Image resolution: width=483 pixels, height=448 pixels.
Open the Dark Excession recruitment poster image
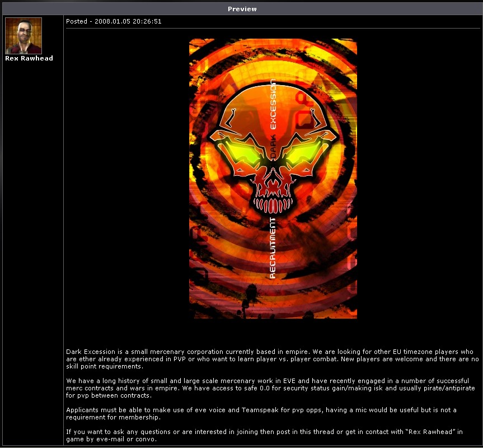(273, 179)
